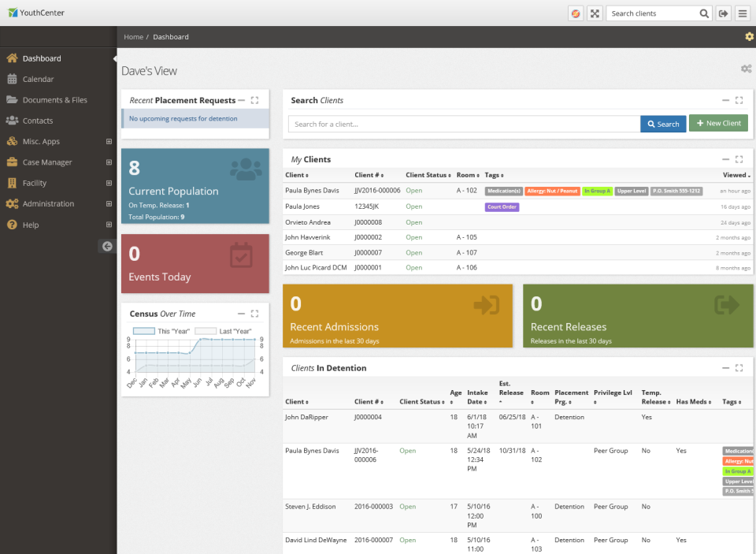The image size is (756, 554).
Task: Open the Viewed sort dropdown in My Clients
Action: pyautogui.click(x=735, y=175)
